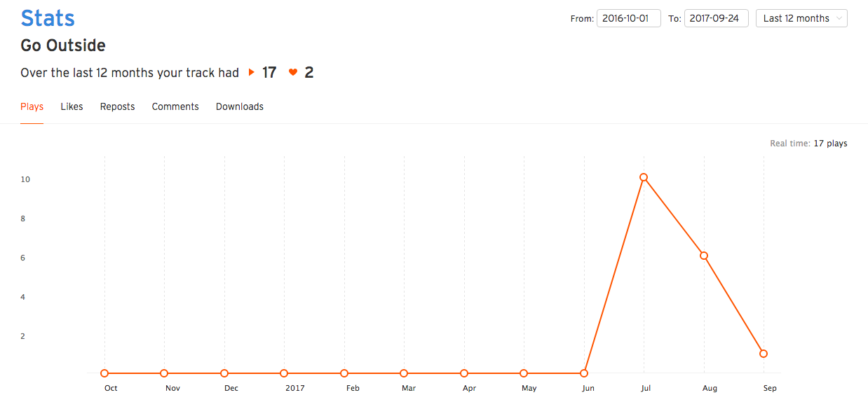Click the orange play count icon

252,72
